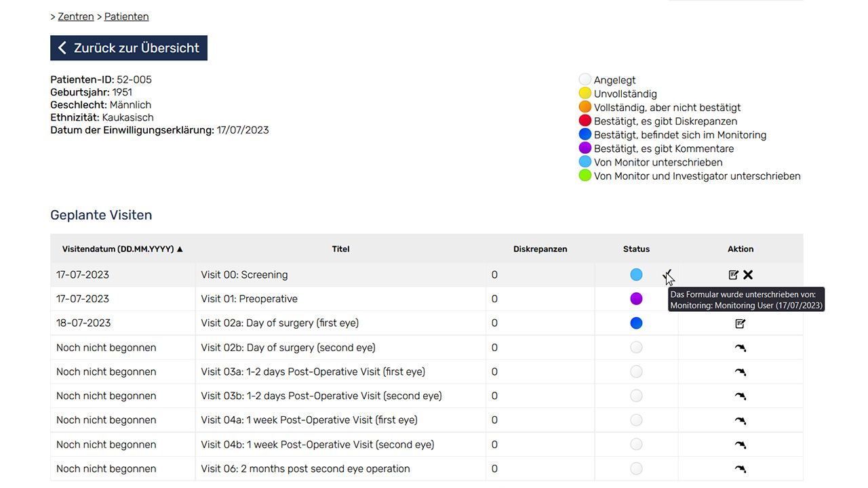
Task: Start Visit 03a: first eye via arrow icon
Action: pos(741,372)
